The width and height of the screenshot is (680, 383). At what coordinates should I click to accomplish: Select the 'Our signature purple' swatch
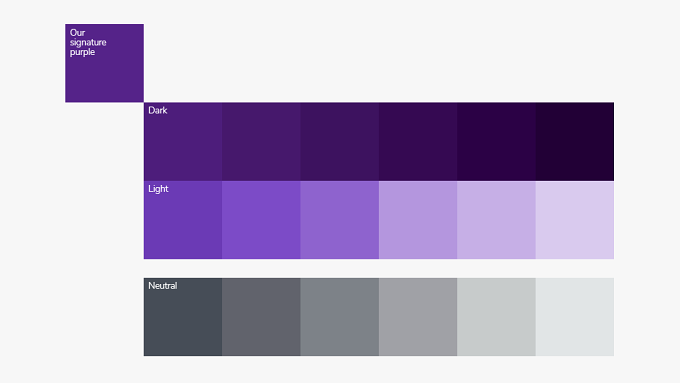105,63
